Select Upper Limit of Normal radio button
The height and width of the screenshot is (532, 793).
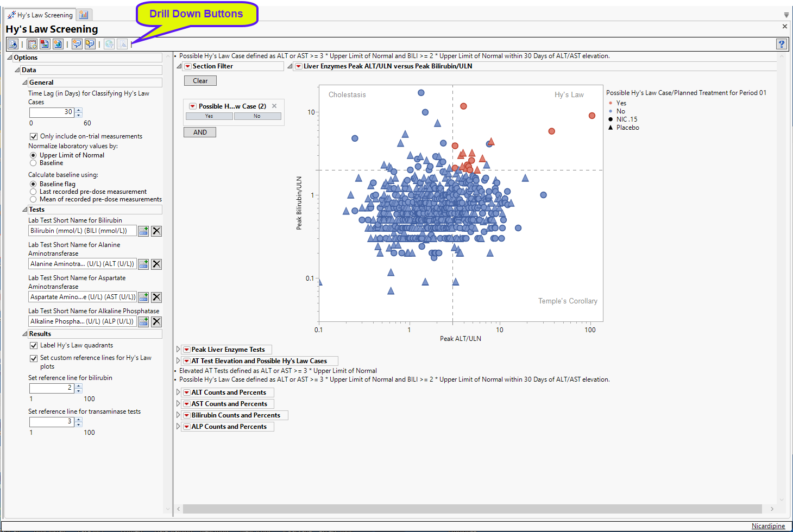33,155
